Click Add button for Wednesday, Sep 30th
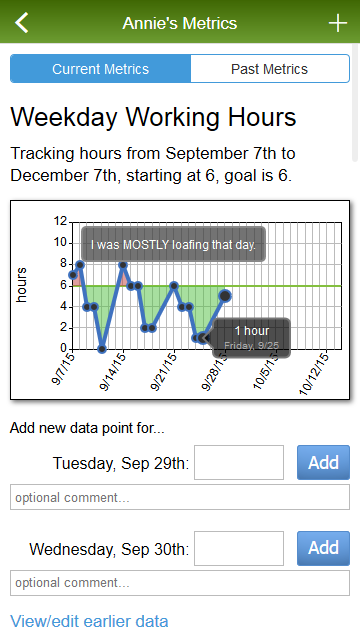 (x=323, y=548)
